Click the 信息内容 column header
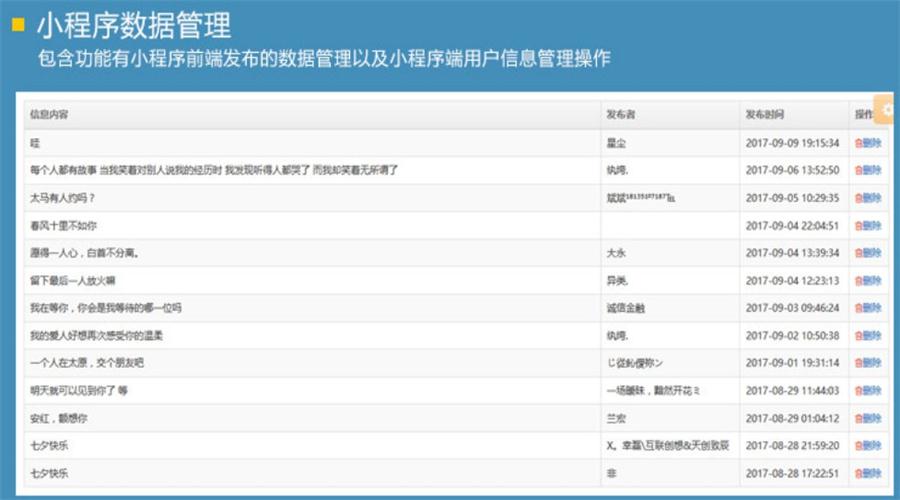 pos(50,115)
